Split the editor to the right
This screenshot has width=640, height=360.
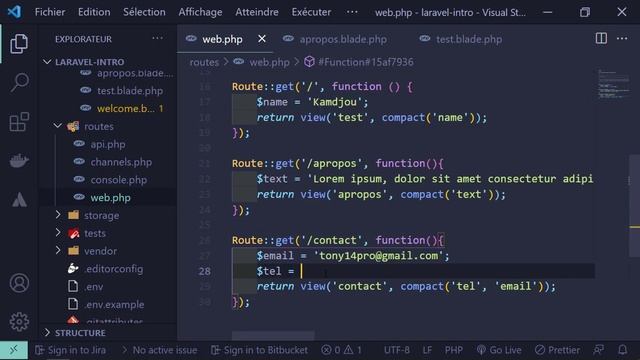pyautogui.click(x=601, y=39)
